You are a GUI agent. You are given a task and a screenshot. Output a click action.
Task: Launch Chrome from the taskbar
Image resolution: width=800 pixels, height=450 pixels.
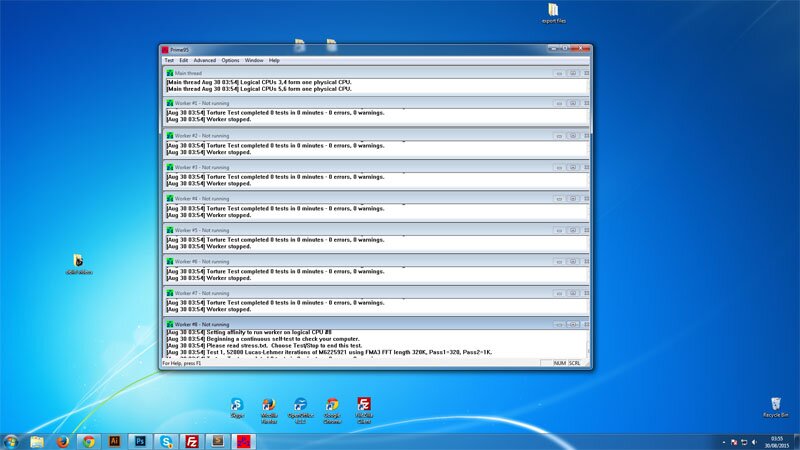[x=89, y=441]
